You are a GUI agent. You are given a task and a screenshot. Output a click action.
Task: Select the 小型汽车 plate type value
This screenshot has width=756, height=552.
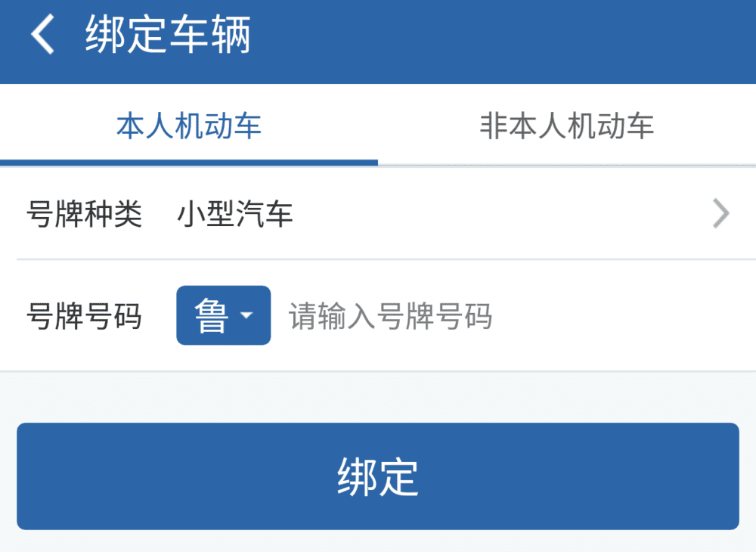point(235,216)
